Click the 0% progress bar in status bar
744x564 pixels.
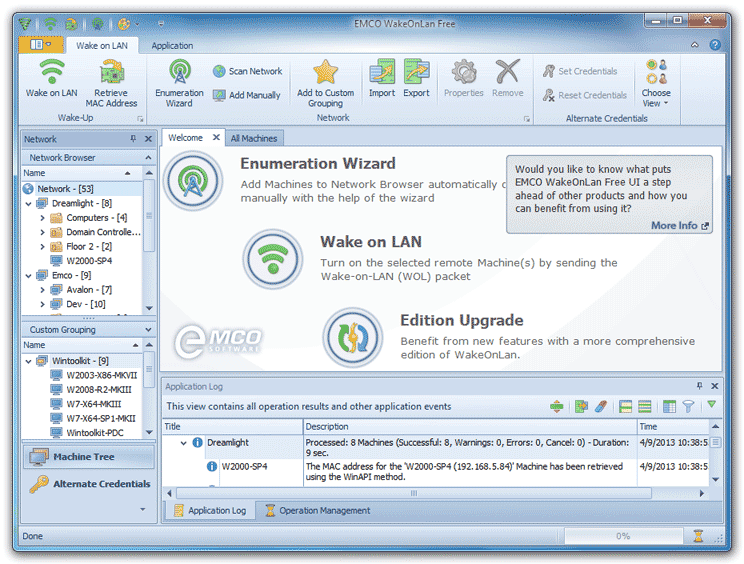623,536
